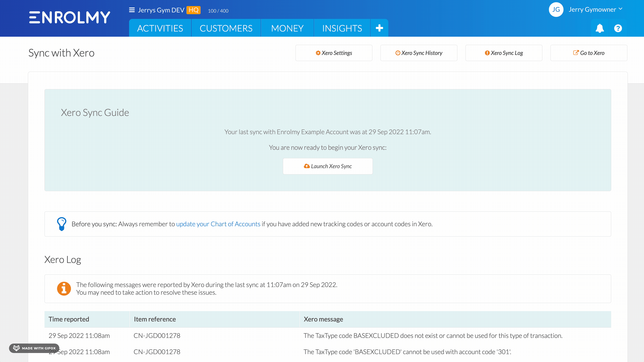View Xero Sync History
The width and height of the screenshot is (644, 362).
[x=419, y=53]
